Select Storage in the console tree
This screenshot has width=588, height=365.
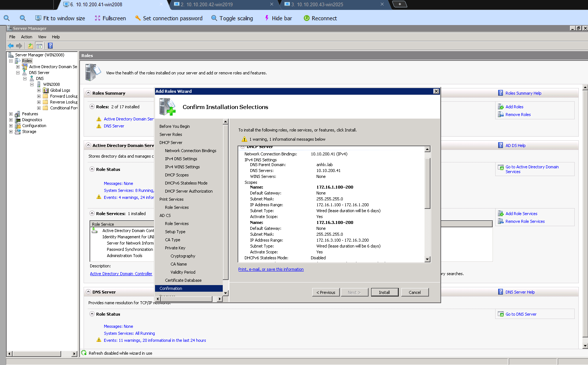(x=29, y=131)
